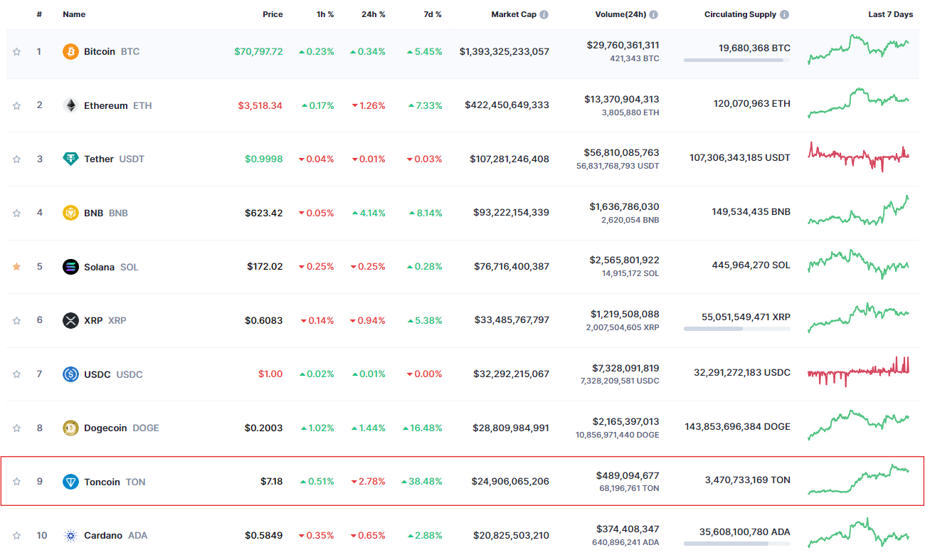Image resolution: width=925 pixels, height=560 pixels.
Task: Sort table by Price column header
Action: [273, 14]
